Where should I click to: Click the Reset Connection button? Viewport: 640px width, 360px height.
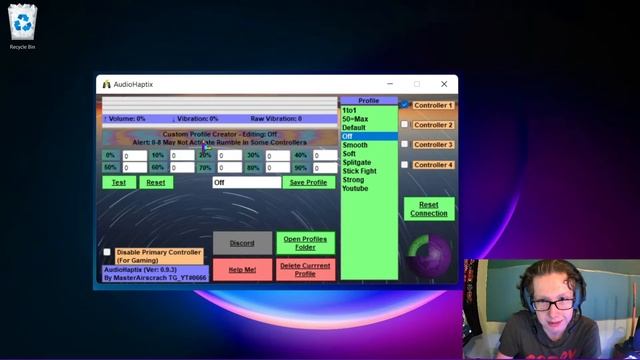pos(429,209)
